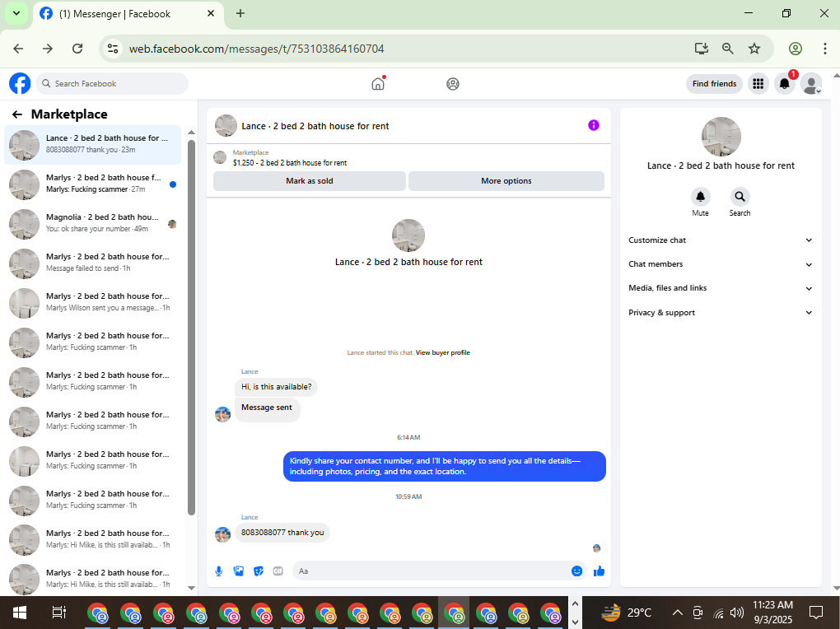Open Windows Start menu
Image resolution: width=840 pixels, height=629 pixels.
tap(19, 613)
